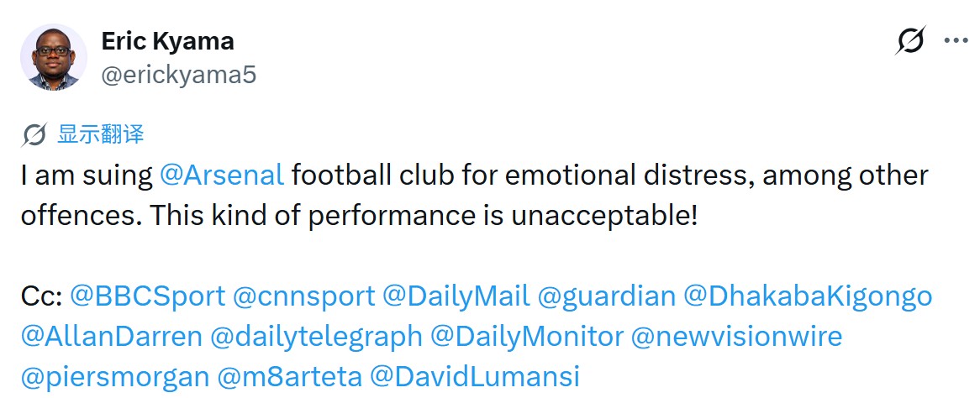Click the translate icon beside 显示翻译
This screenshot has width=980, height=398.
[x=35, y=134]
